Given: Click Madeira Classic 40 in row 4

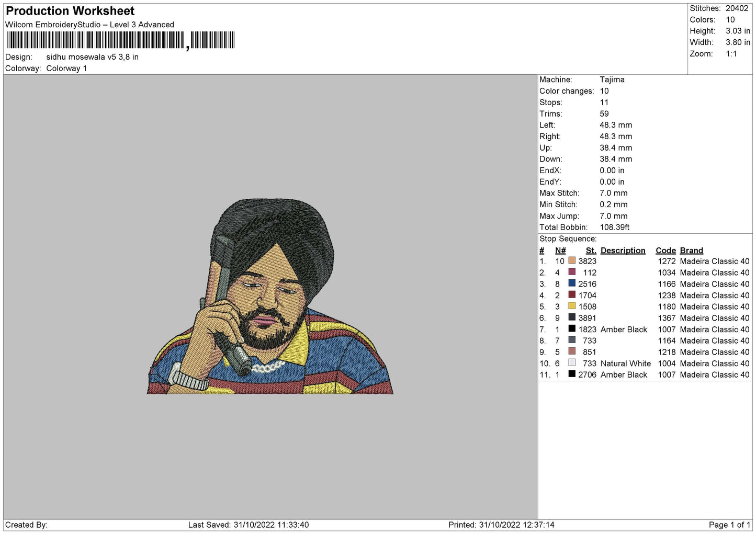Looking at the screenshot, I should click(715, 296).
